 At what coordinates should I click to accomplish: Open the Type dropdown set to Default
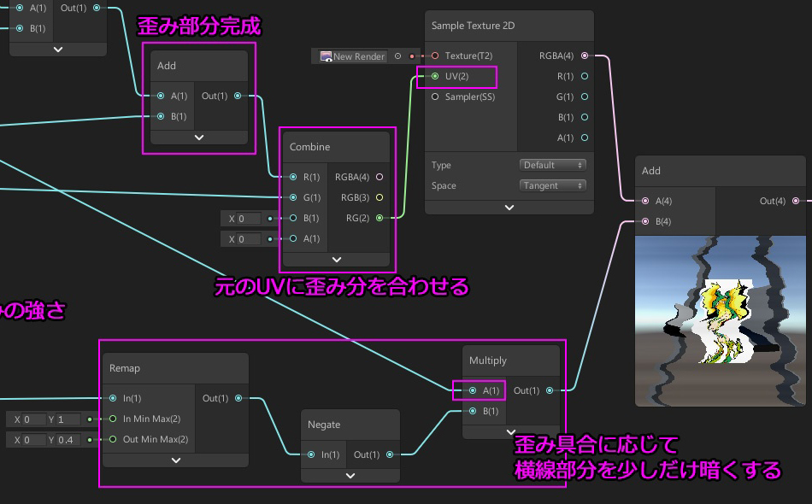[x=552, y=165]
